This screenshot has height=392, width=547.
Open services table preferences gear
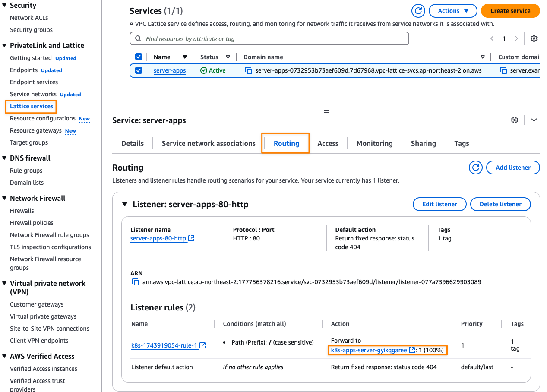point(534,38)
